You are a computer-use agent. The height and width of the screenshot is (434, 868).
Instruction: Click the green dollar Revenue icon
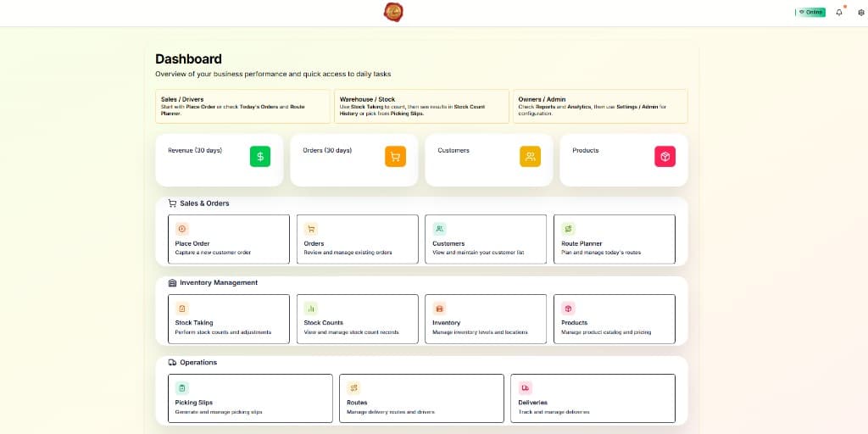pyautogui.click(x=260, y=156)
